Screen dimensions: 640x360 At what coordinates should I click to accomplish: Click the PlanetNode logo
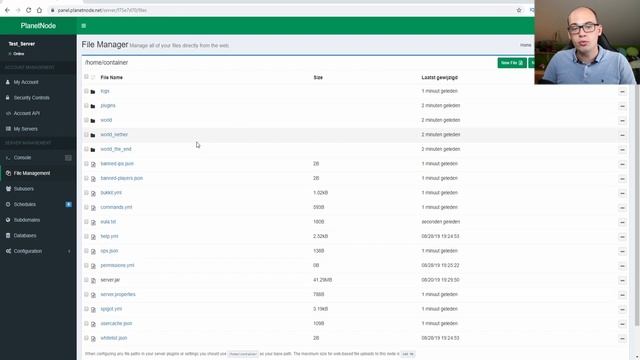(x=38, y=26)
